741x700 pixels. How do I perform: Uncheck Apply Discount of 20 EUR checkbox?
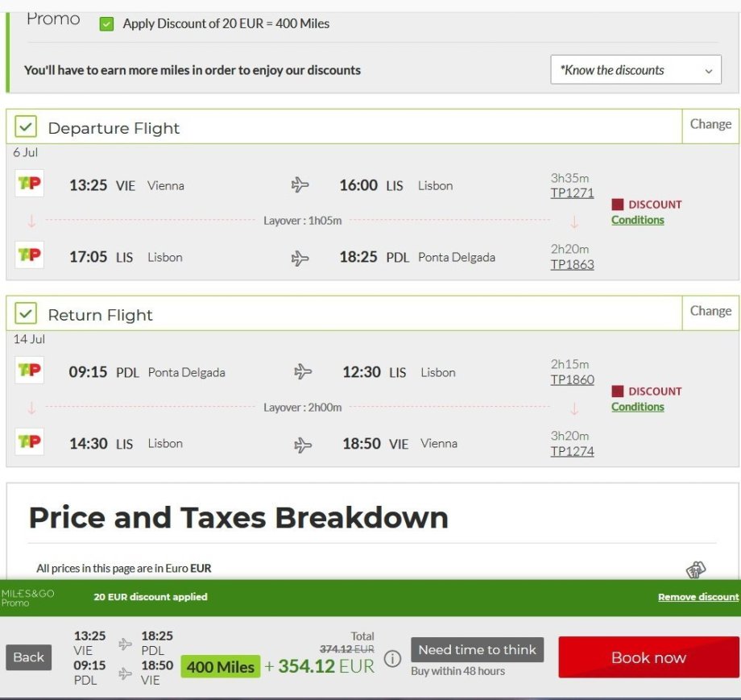coord(106,24)
